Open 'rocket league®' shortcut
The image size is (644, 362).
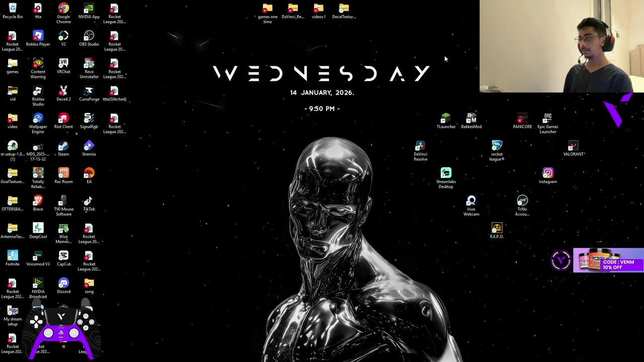pyautogui.click(x=497, y=151)
